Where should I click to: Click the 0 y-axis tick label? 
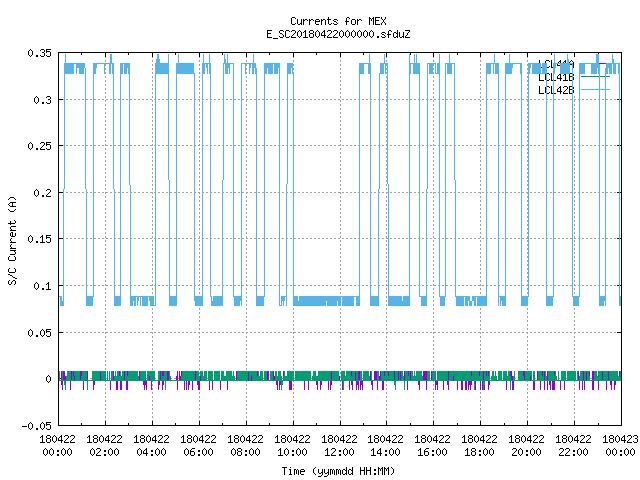click(49, 379)
